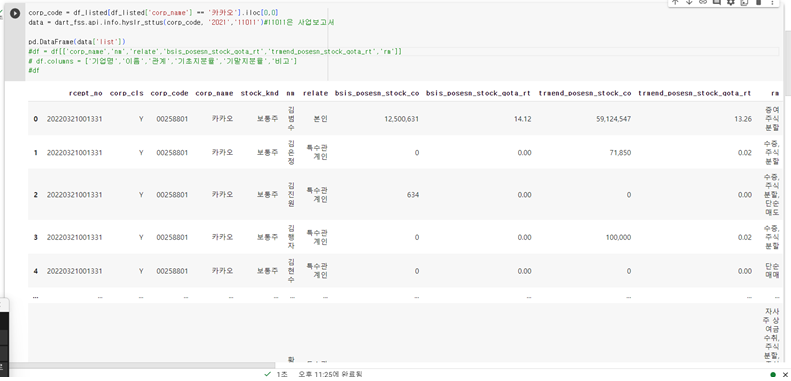Click corp_code 00258801 in row 2
Viewport: 791px width, 381px height.
click(172, 195)
